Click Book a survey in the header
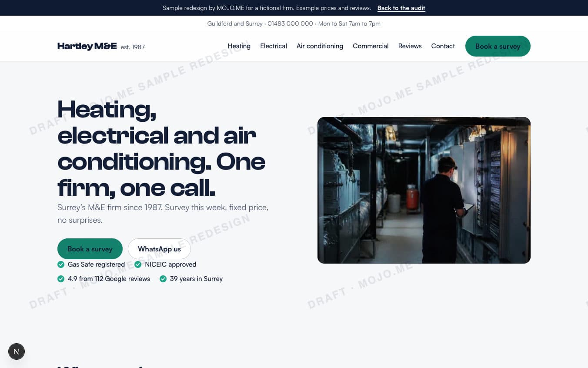This screenshot has width=588, height=368. pyautogui.click(x=498, y=46)
